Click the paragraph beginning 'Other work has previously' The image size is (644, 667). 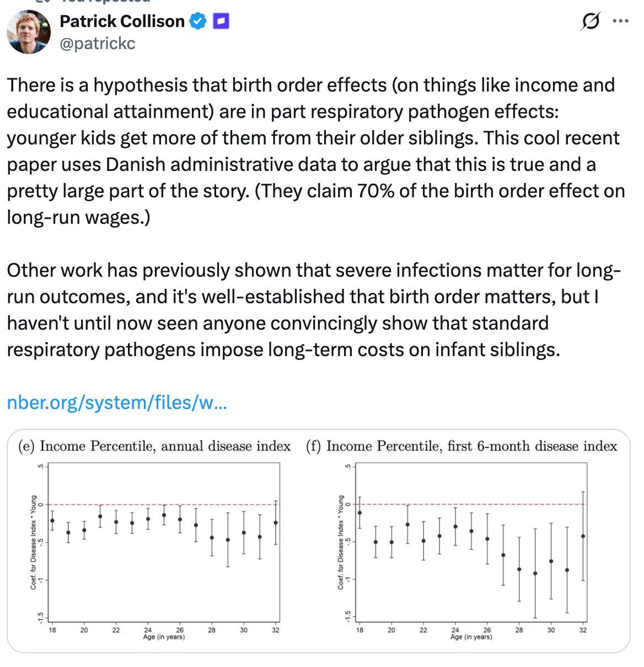click(314, 310)
